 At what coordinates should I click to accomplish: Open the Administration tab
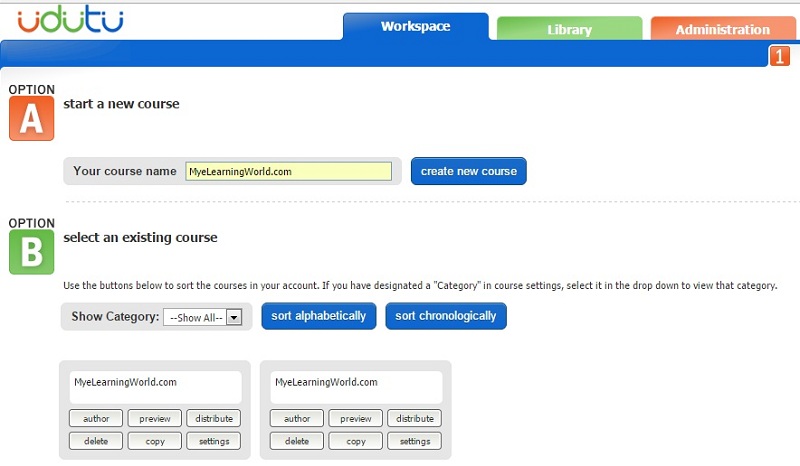(723, 29)
